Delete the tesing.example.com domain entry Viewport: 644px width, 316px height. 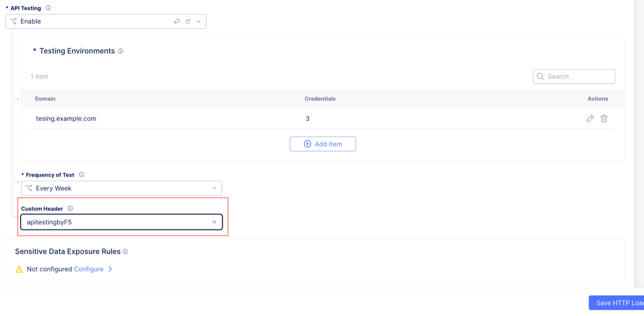(x=604, y=118)
